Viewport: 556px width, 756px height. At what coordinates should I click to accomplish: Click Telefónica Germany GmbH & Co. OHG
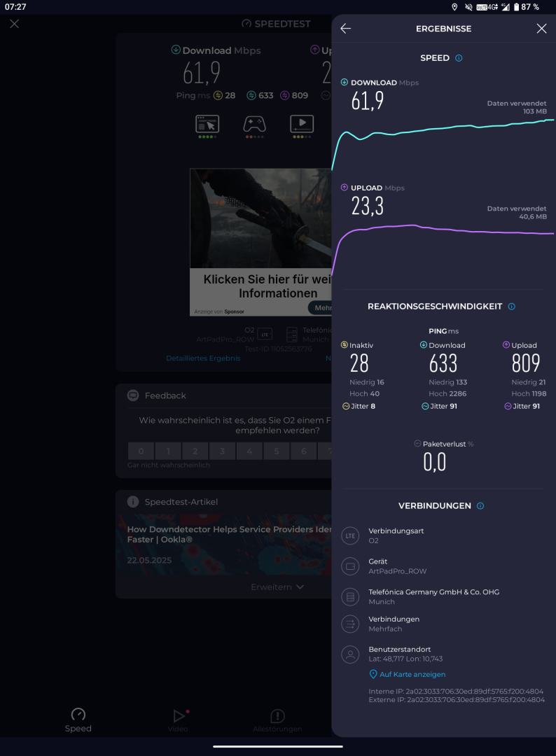pyautogui.click(x=433, y=591)
